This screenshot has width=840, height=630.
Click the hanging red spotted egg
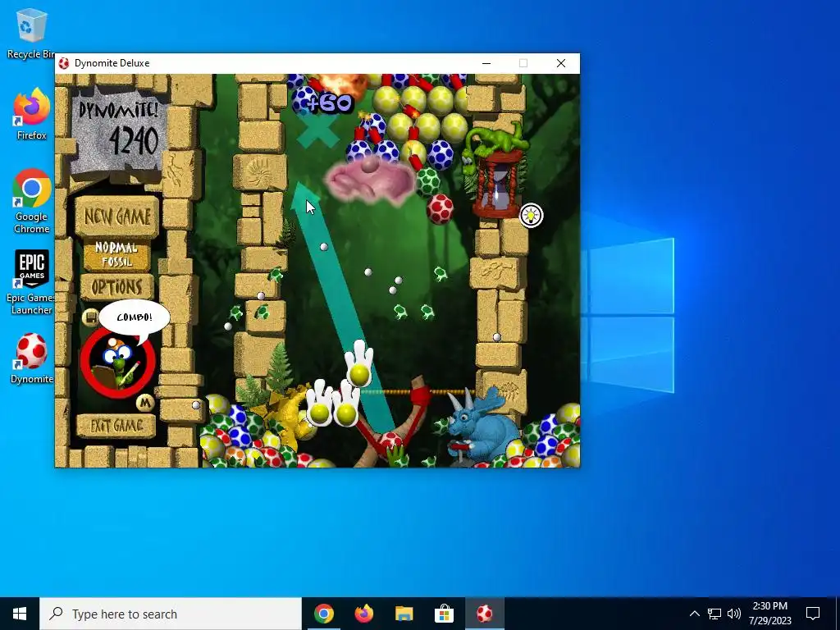440,209
